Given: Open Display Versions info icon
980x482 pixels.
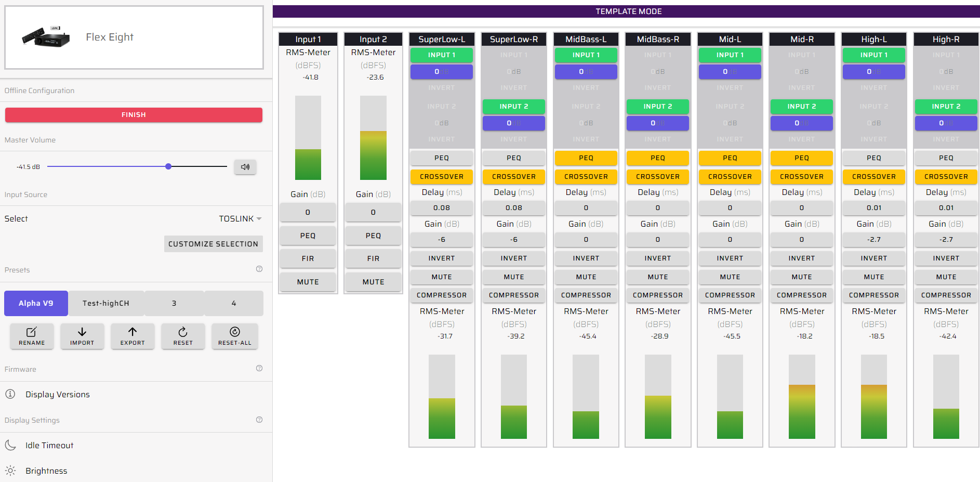Looking at the screenshot, I should click(x=10, y=394).
